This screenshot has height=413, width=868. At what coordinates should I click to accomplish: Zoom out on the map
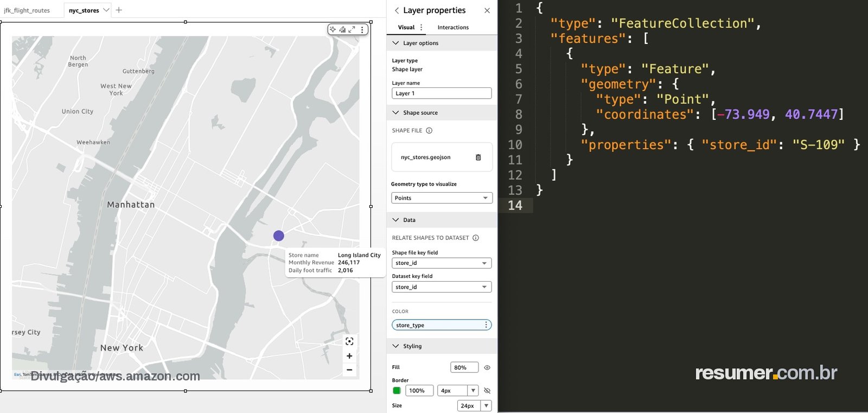[x=349, y=370]
